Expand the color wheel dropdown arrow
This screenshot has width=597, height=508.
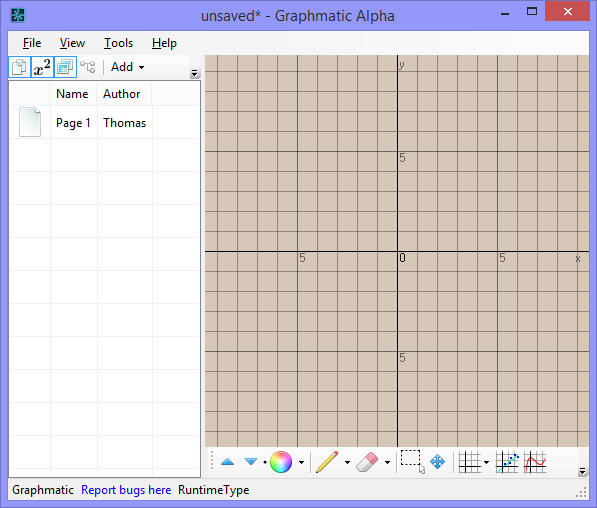tap(302, 462)
